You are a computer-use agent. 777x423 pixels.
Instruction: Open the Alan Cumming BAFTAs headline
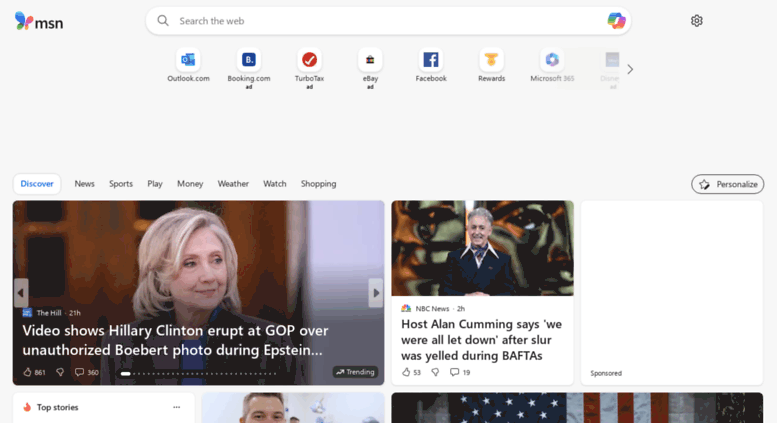481,340
